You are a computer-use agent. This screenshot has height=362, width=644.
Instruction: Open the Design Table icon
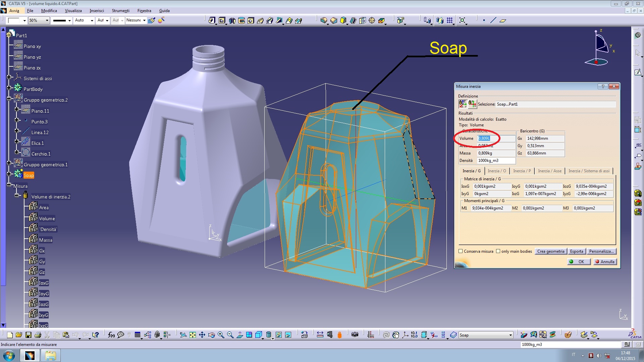click(138, 335)
